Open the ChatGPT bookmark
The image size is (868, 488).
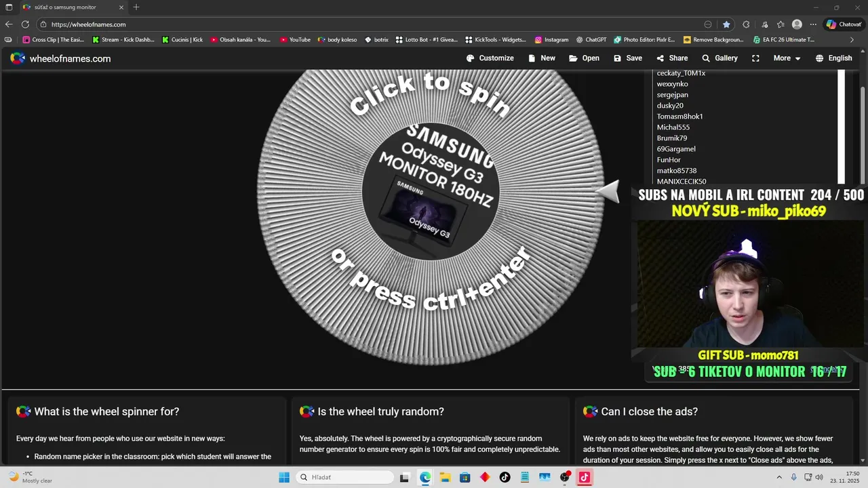pos(591,40)
